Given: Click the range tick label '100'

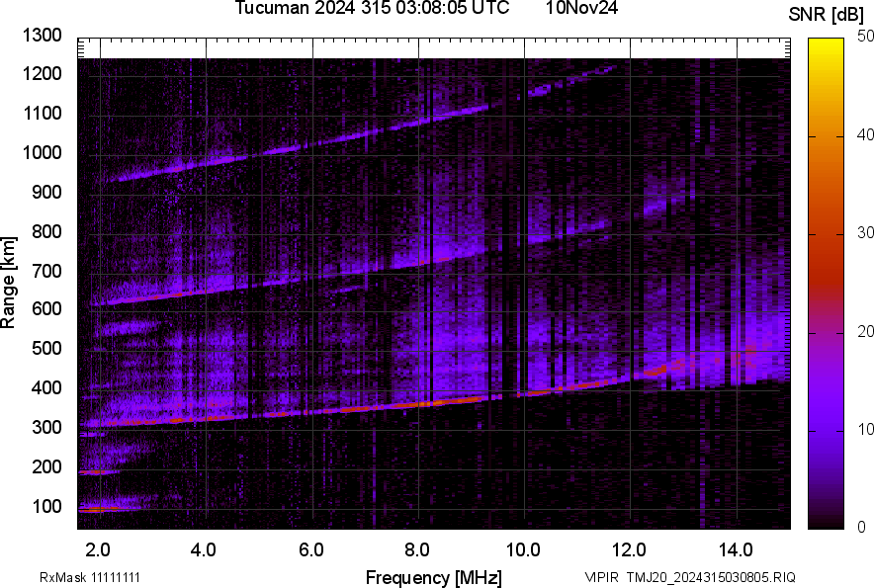Looking at the screenshot, I should [x=46, y=507].
